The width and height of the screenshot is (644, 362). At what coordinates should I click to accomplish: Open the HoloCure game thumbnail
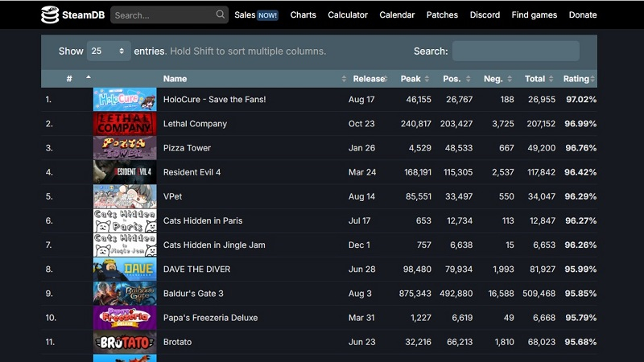tap(125, 99)
